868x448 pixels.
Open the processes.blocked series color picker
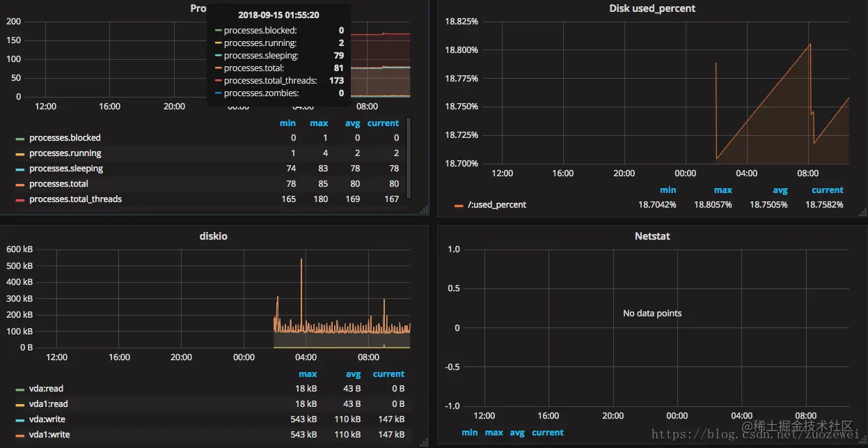[x=19, y=138]
